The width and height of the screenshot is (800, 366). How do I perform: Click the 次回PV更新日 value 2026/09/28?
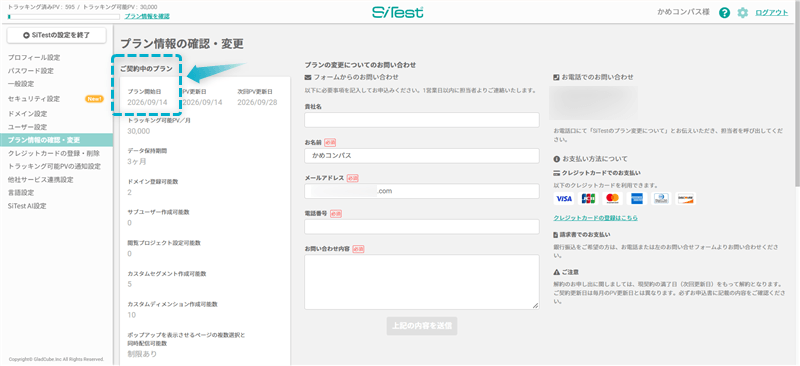pos(257,102)
